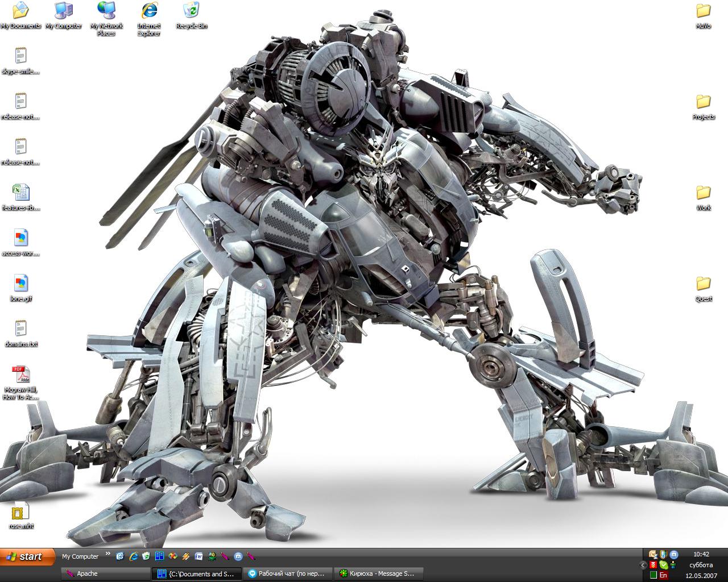Toggle the En keyboard language indicator

click(x=663, y=575)
